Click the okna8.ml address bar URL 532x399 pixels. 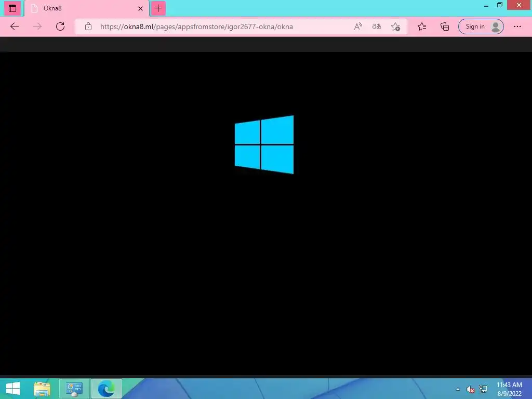pos(196,26)
